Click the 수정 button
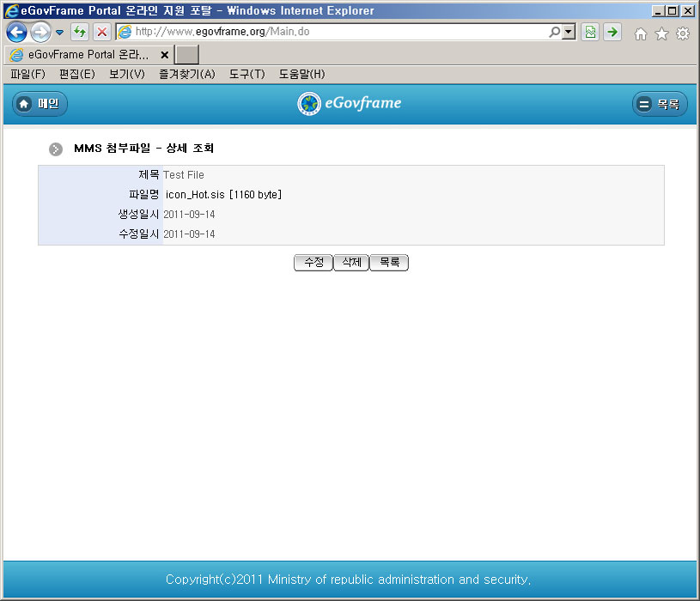This screenshot has width=700, height=601. pos(313,263)
